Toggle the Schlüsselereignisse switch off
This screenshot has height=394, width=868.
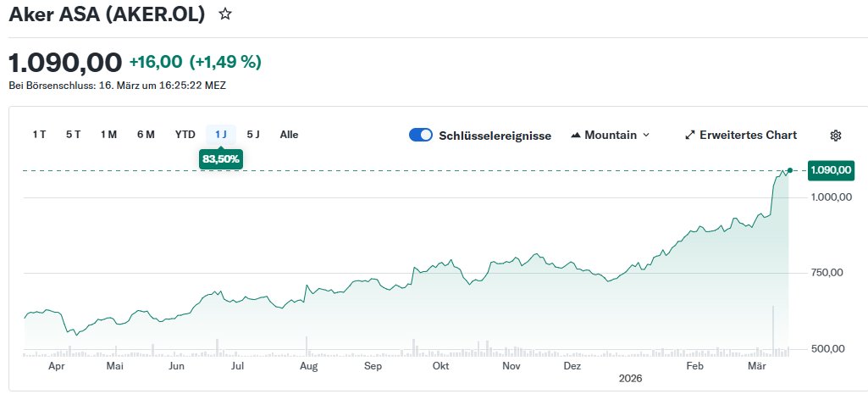click(421, 136)
